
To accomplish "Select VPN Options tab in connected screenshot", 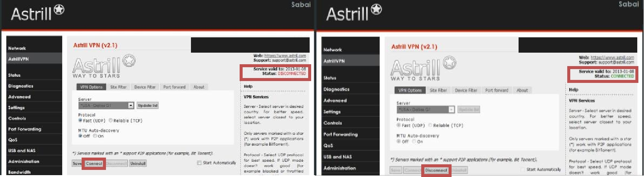I will pos(410,90).
